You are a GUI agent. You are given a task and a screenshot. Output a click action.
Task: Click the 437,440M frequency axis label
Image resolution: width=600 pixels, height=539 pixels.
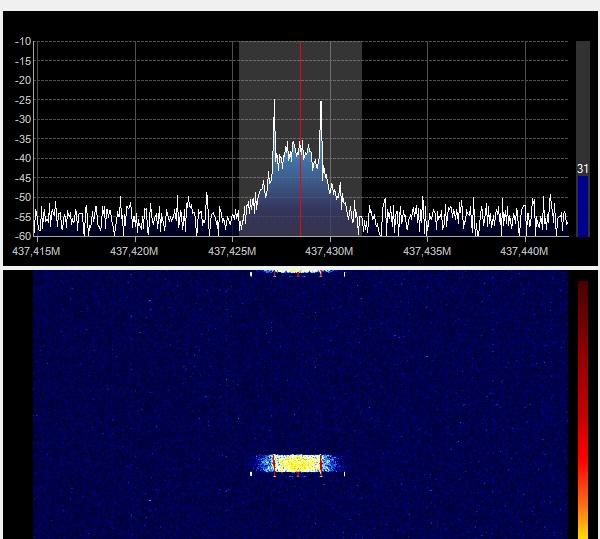524,251
